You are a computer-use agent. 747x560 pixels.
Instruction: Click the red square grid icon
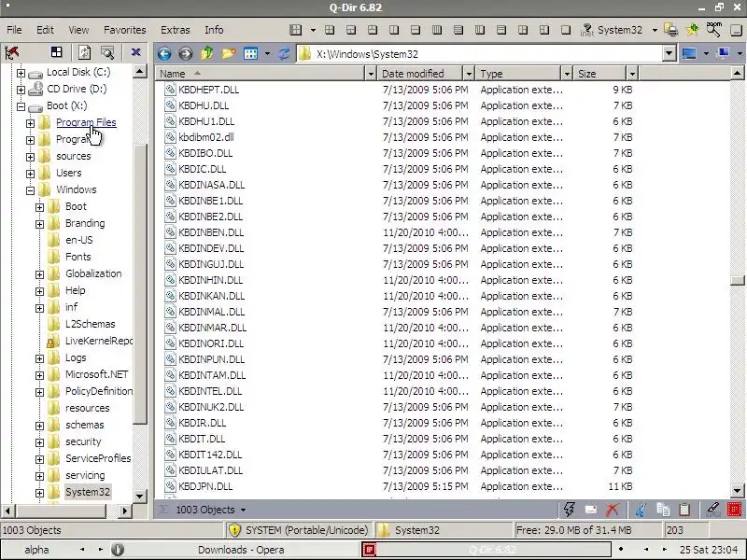pyautogui.click(x=734, y=510)
